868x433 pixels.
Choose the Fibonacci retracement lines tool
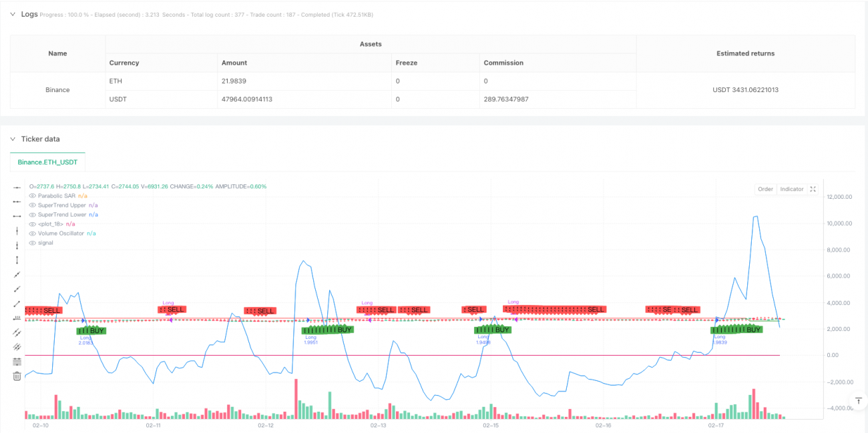click(x=17, y=362)
